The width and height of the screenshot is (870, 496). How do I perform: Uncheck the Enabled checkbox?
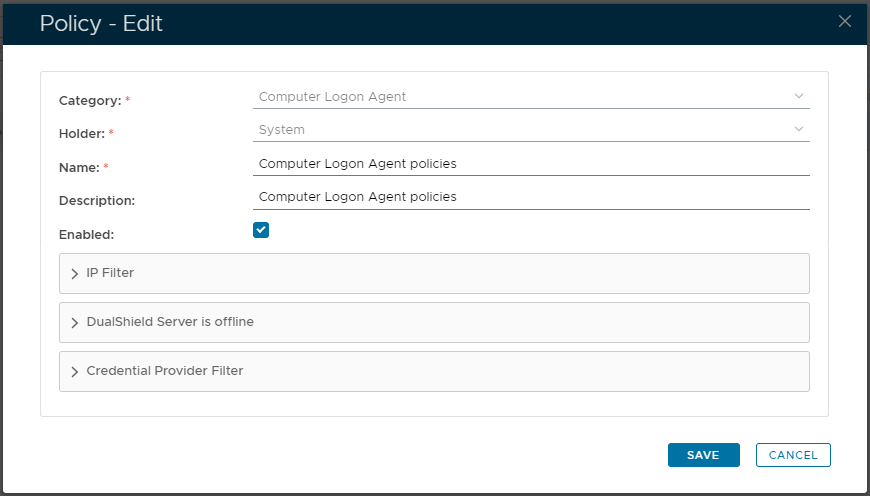coord(261,231)
